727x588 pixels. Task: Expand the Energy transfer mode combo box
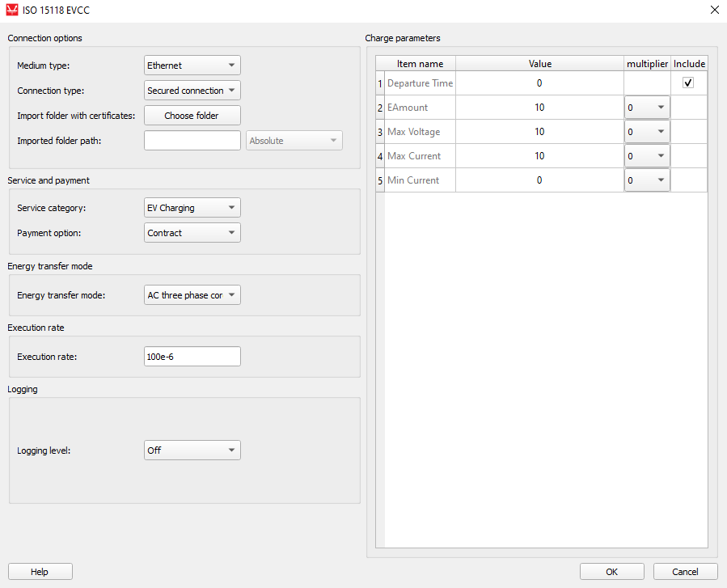[x=192, y=295]
